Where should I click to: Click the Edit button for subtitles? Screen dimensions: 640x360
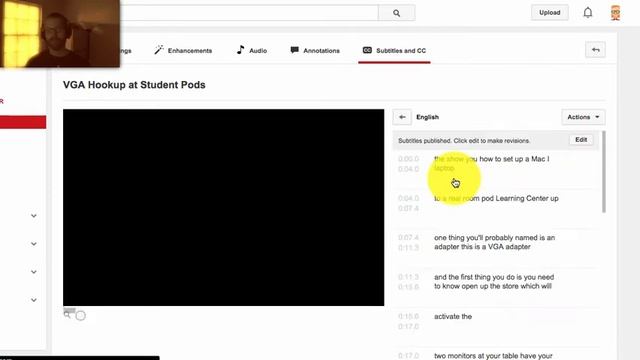coord(581,140)
